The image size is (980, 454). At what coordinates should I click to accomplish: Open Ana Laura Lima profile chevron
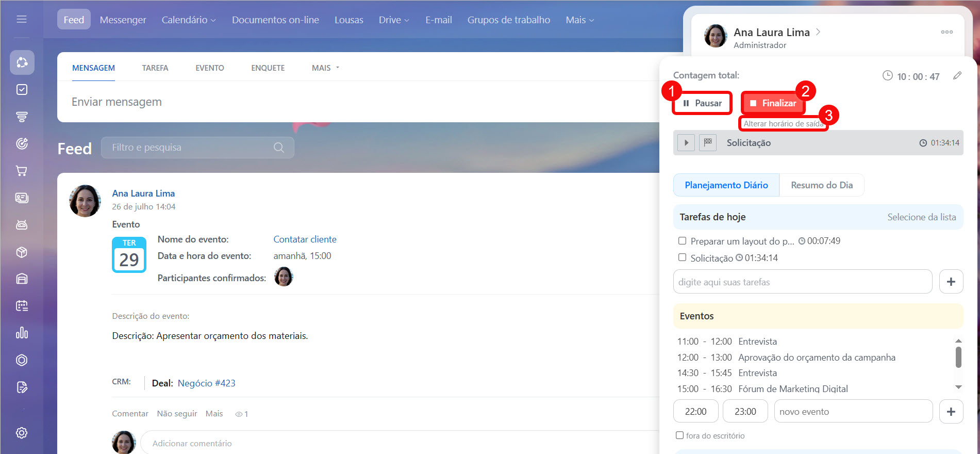pos(818,32)
